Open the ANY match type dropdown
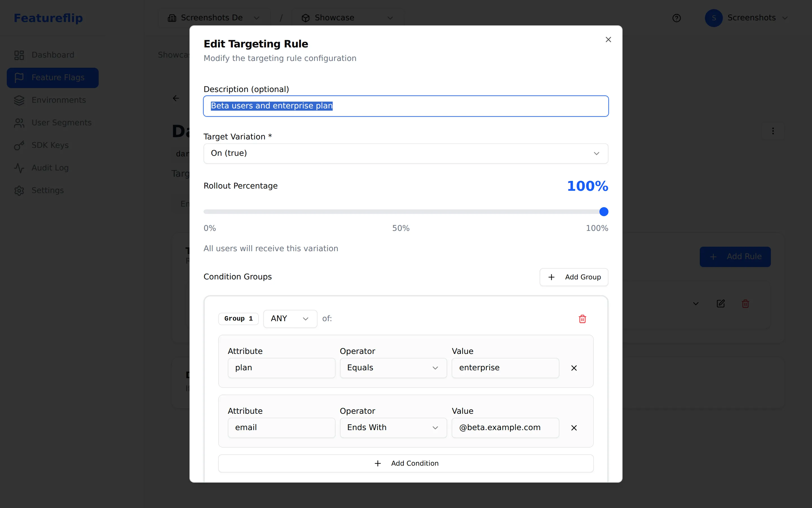 tap(290, 319)
